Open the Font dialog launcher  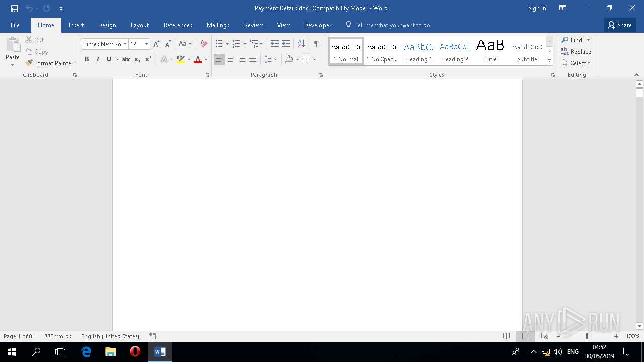coord(207,75)
